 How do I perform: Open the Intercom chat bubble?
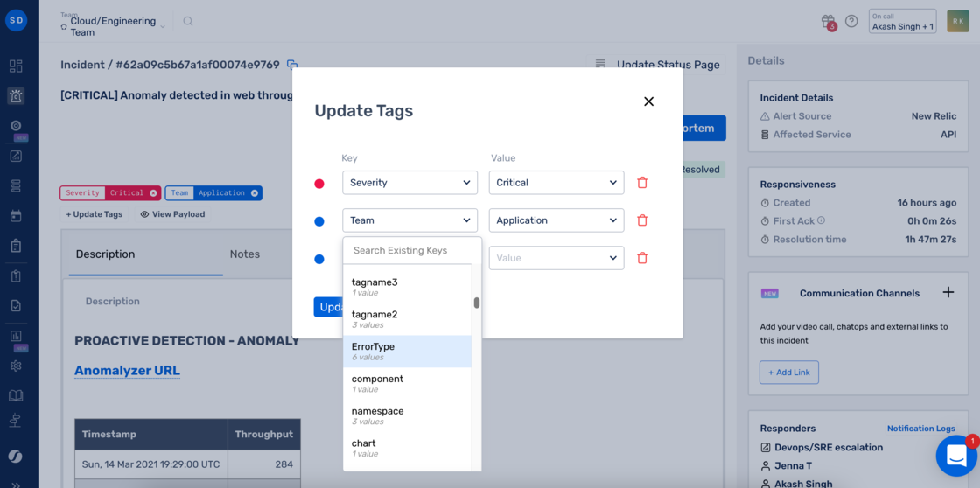point(957,456)
